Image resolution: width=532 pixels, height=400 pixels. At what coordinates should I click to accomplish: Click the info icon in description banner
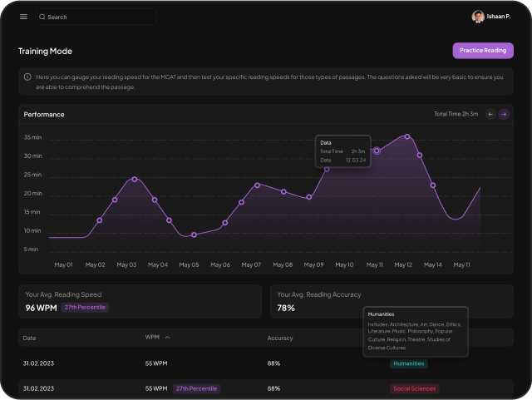click(27, 77)
